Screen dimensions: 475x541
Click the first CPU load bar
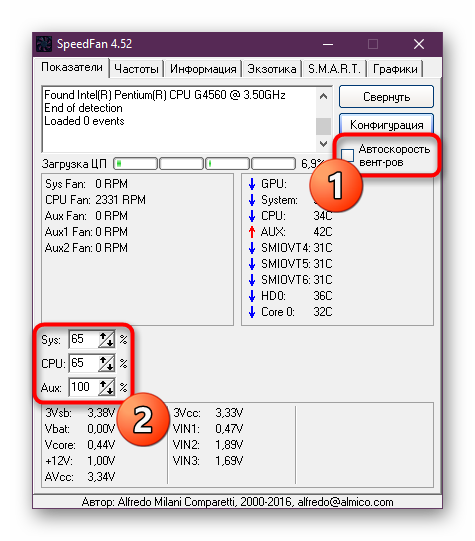pyautogui.click(x=136, y=164)
